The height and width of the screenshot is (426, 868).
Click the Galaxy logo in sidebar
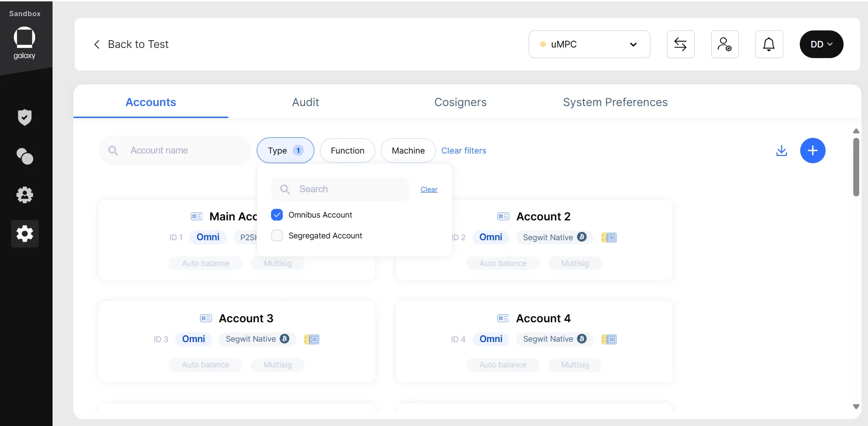24,43
